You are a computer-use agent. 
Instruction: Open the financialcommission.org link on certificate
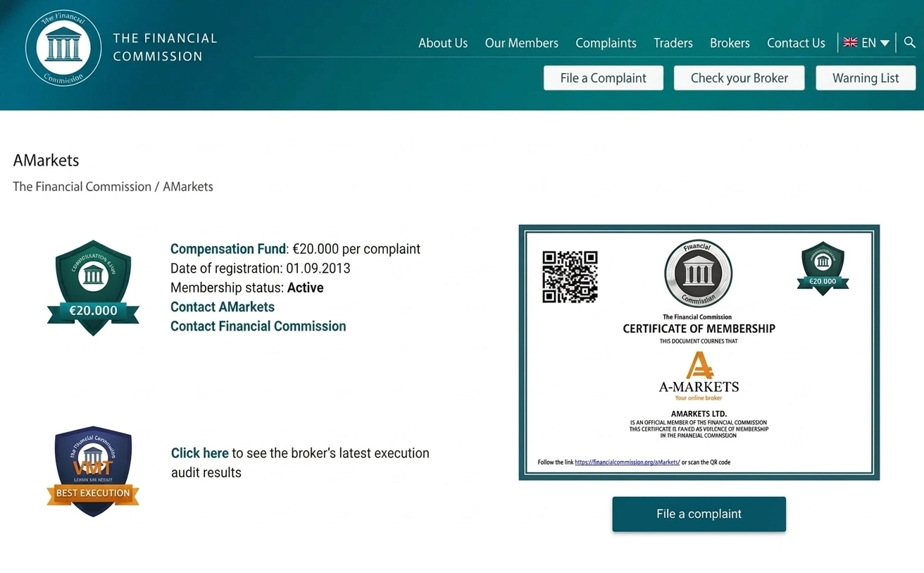[x=628, y=462]
